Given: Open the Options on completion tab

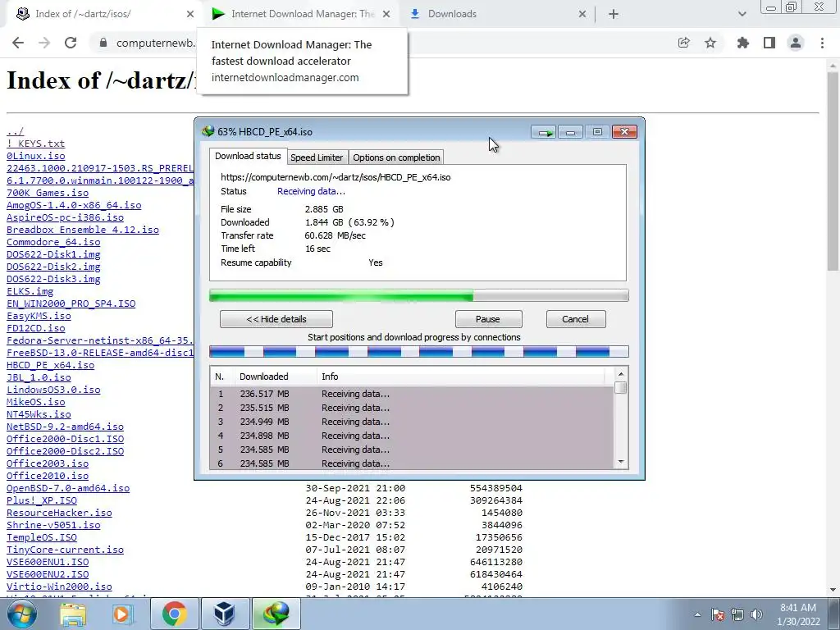Looking at the screenshot, I should pyautogui.click(x=396, y=157).
